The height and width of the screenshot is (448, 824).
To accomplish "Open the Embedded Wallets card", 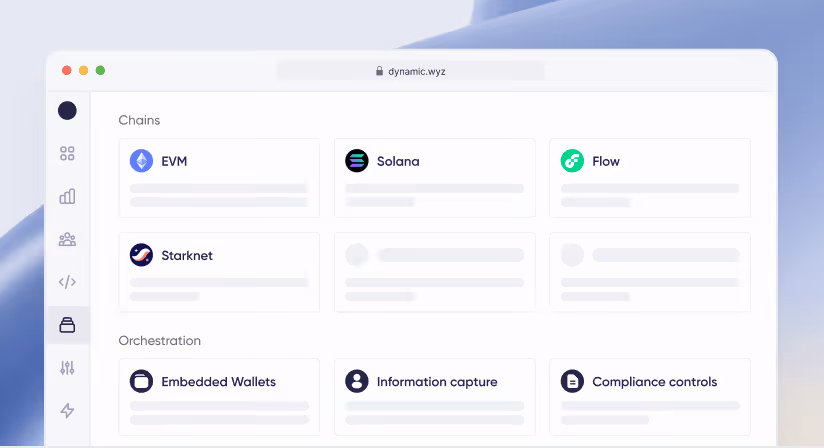I will [219, 397].
